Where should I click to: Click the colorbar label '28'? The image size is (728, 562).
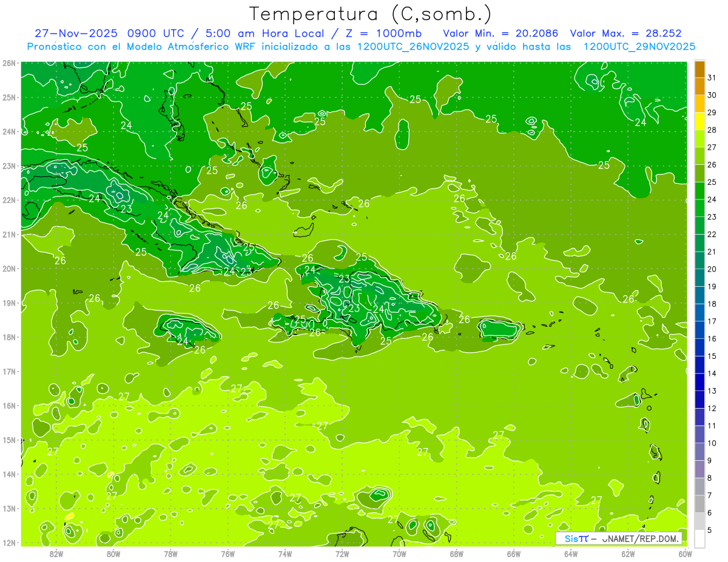pos(712,129)
